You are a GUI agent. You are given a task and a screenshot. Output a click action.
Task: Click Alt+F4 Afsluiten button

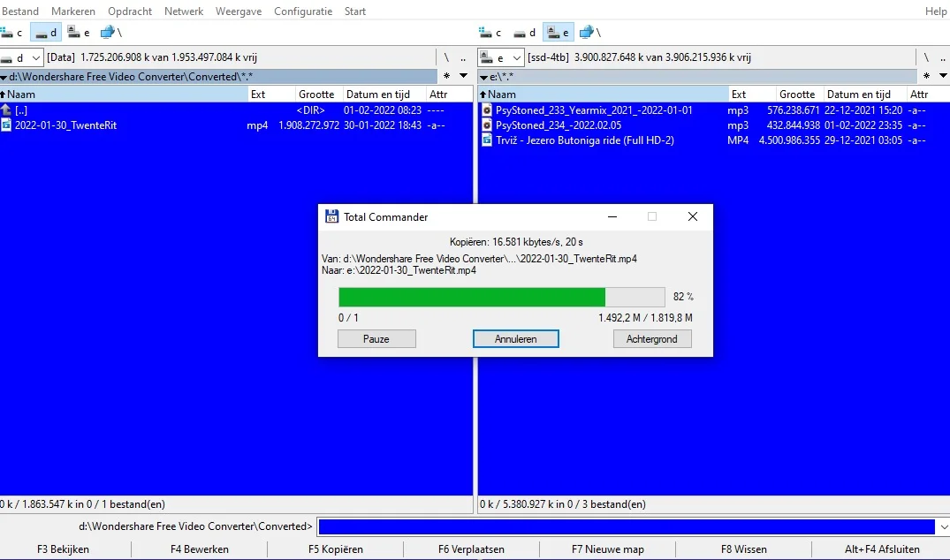pos(882,549)
